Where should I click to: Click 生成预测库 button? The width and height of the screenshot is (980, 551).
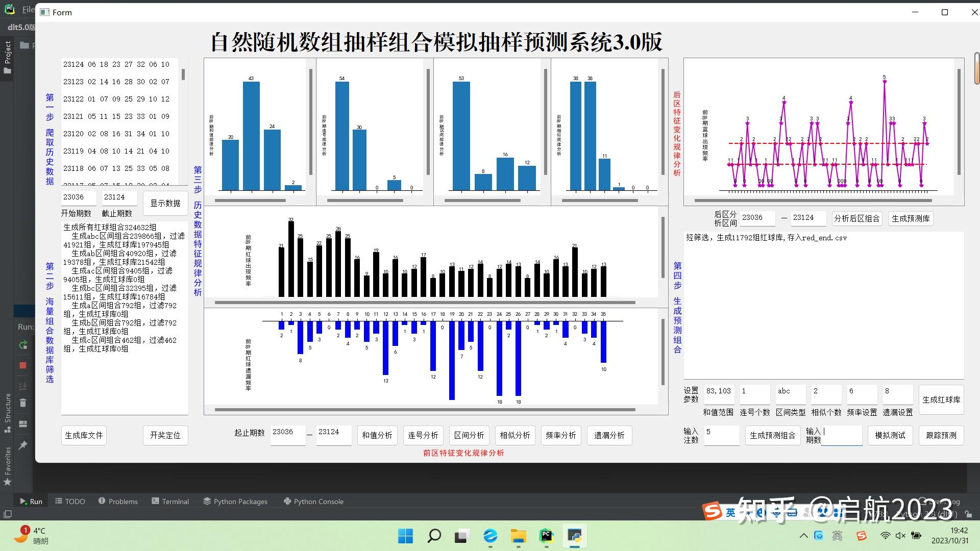pos(911,218)
